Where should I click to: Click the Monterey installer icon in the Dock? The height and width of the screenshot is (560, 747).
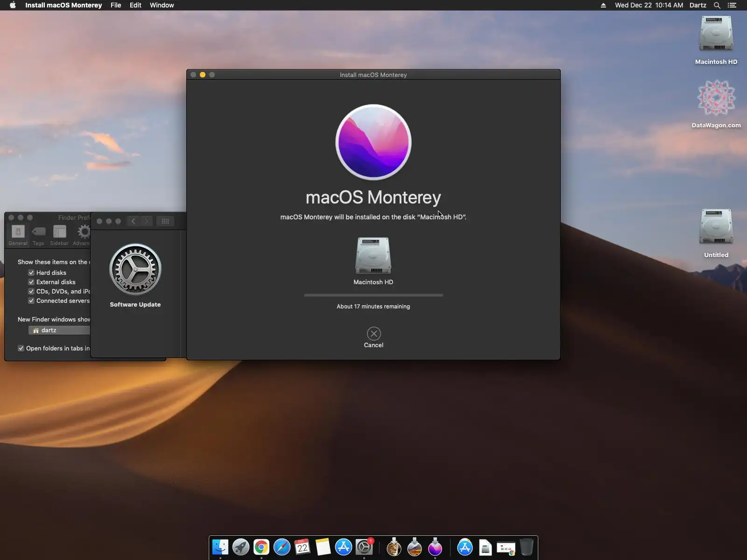coord(435,547)
